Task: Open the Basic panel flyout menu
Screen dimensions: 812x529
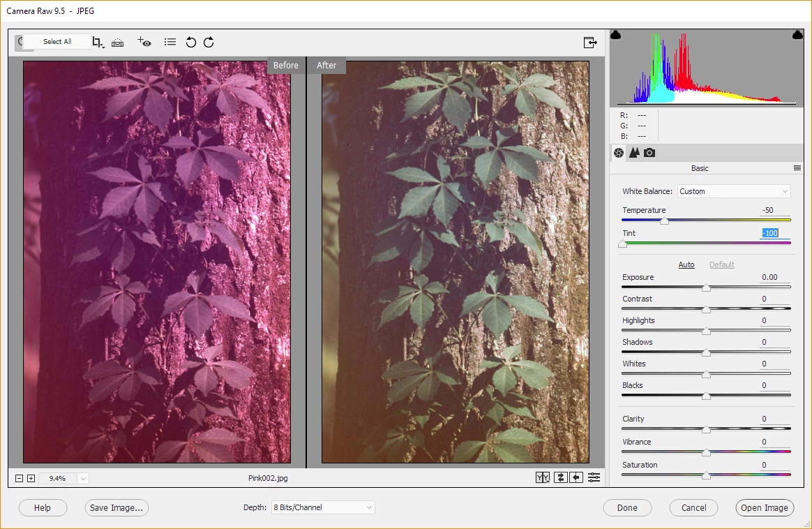Action: point(797,168)
